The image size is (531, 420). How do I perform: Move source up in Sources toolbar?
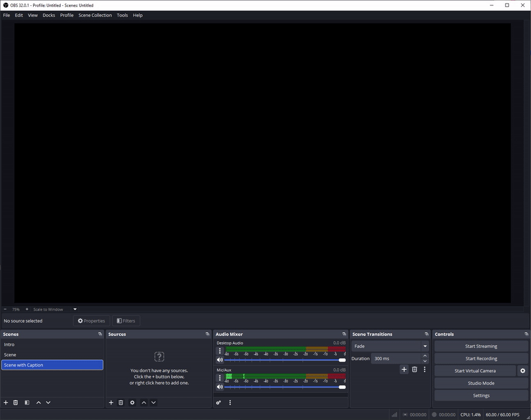(144, 402)
